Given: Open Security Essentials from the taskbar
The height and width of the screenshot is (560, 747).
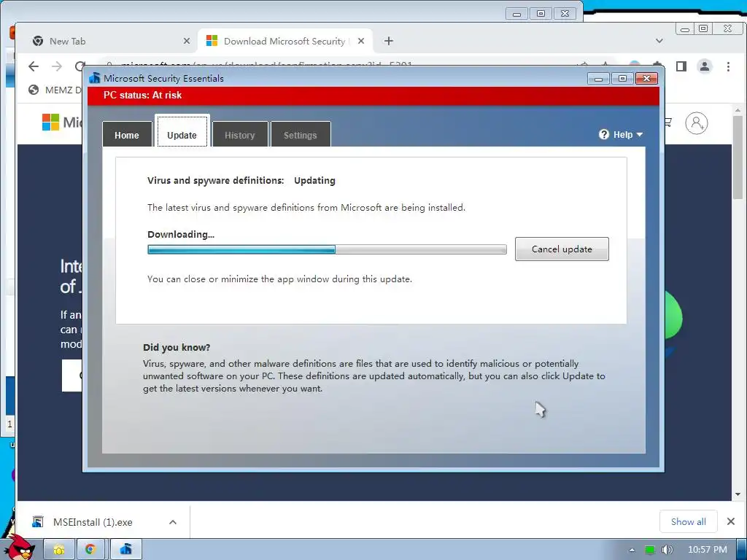Looking at the screenshot, I should click(125, 550).
